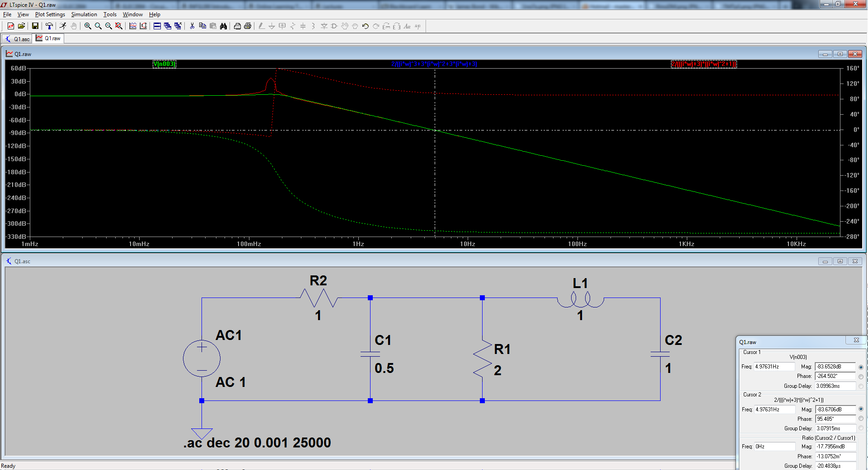This screenshot has height=470, width=868.
Task: Click the Print toolbar icon
Action: click(248, 26)
